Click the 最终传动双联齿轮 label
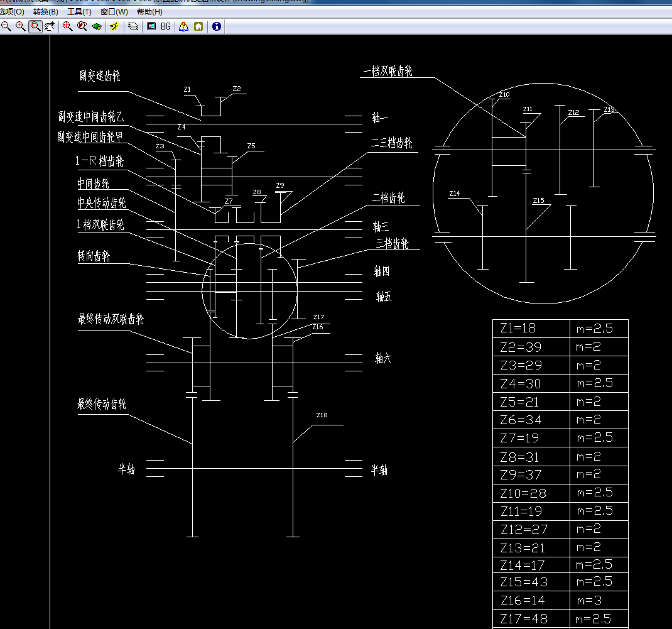This screenshot has height=629, width=672. [111, 319]
